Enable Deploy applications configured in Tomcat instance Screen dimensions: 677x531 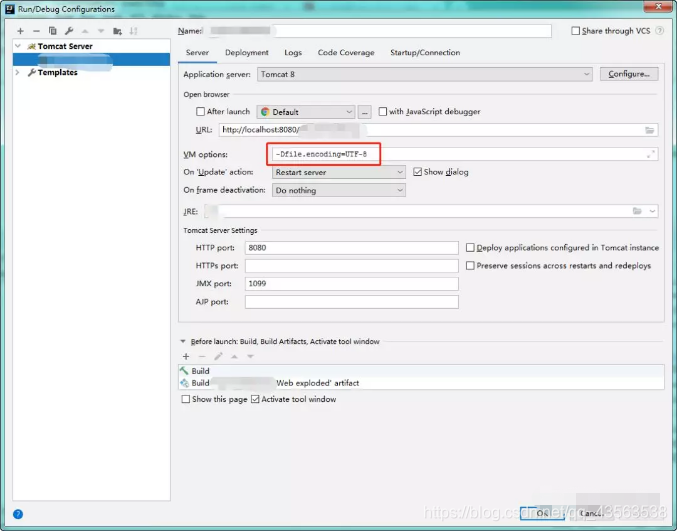coord(470,248)
